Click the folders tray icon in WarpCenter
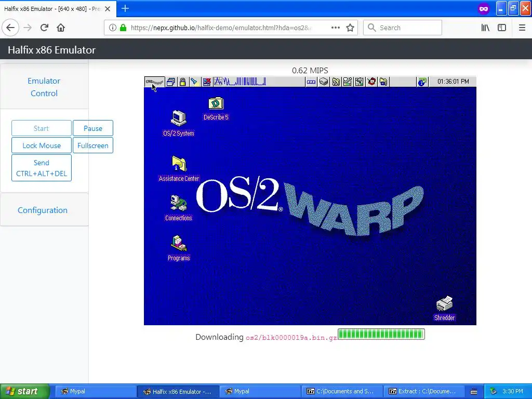 click(x=336, y=82)
